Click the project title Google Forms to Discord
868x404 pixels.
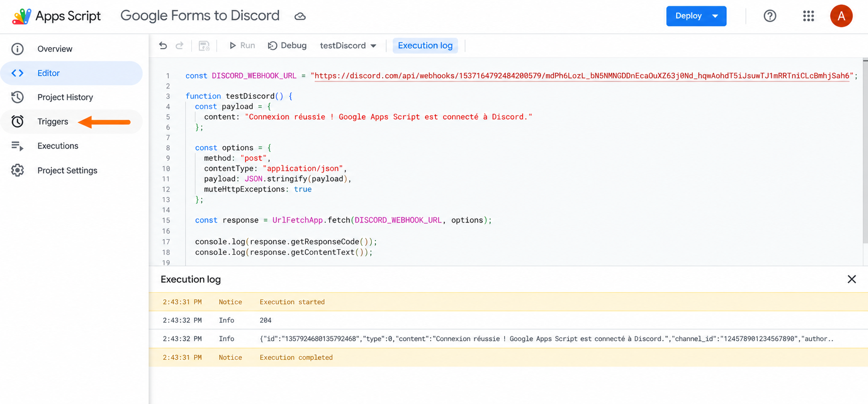pyautogui.click(x=200, y=16)
